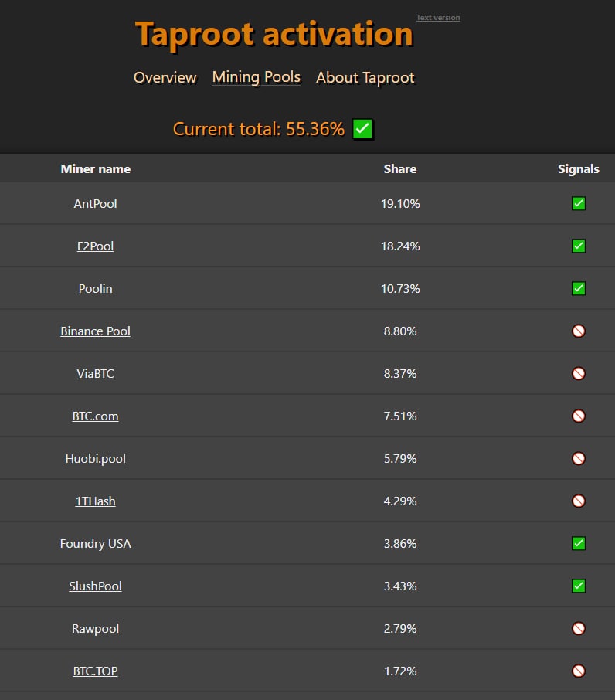Click the Taproot activation page title
The height and width of the screenshot is (700, 615).
(x=274, y=35)
